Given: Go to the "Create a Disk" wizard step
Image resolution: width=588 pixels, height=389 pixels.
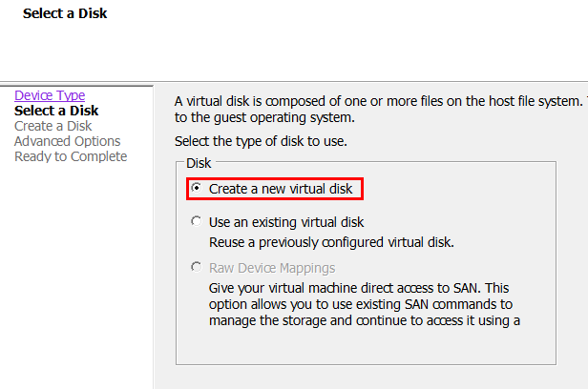Looking at the screenshot, I should [x=52, y=126].
